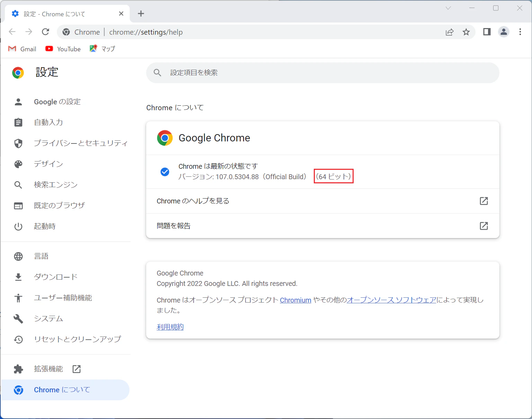532x419 pixels.
Task: Click the external link icon next to 拡張機能
Action: 77,369
